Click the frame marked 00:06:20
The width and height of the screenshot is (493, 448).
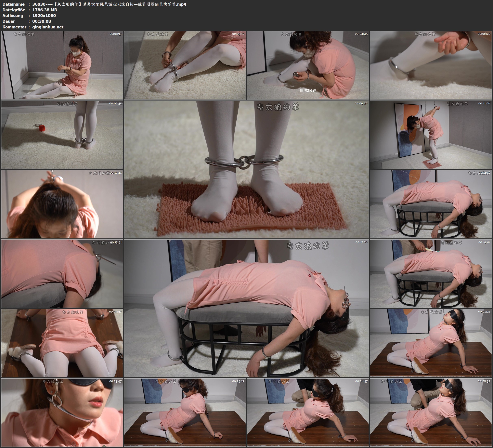[x=431, y=65]
